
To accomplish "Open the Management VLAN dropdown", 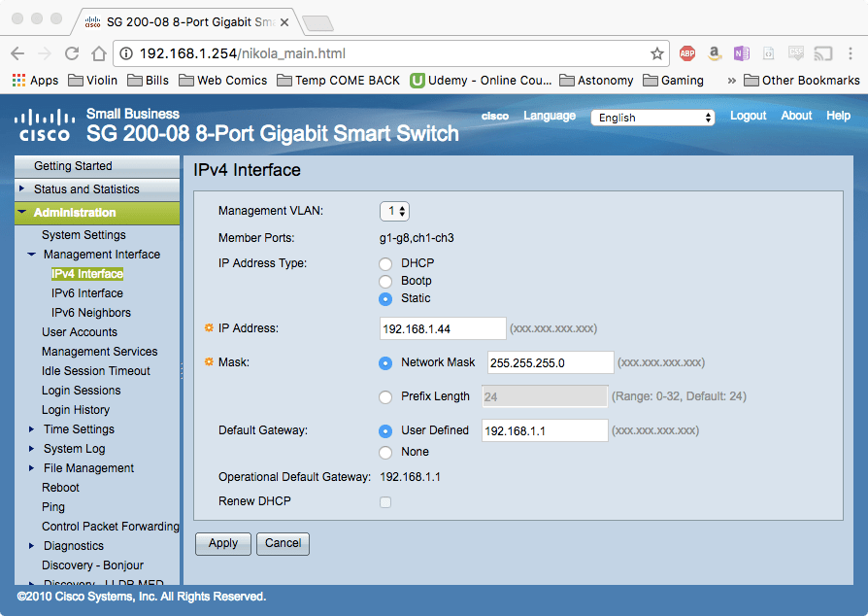I will coord(394,211).
